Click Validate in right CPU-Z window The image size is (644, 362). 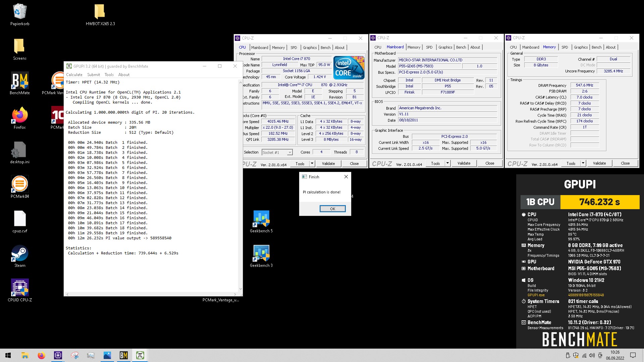coord(599,163)
